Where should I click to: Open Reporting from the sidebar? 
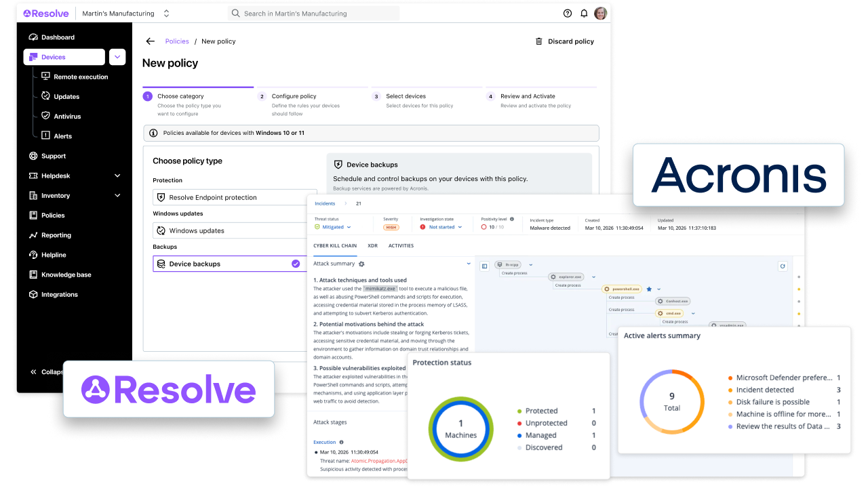click(x=50, y=235)
